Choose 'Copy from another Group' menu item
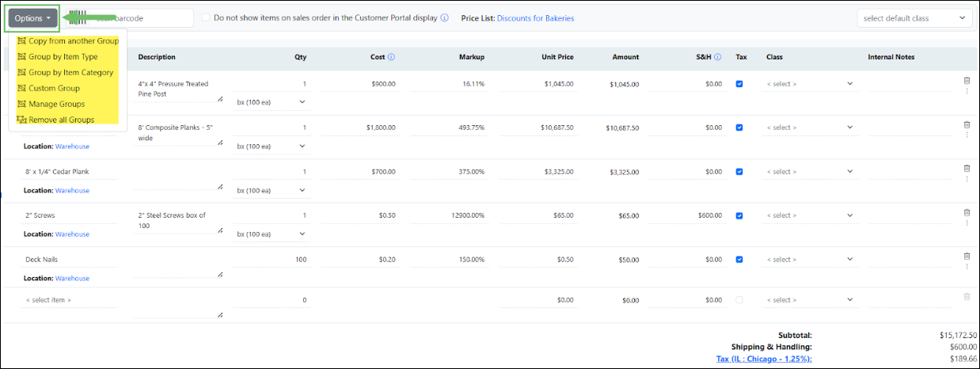Image resolution: width=980 pixels, height=369 pixels. click(x=68, y=40)
